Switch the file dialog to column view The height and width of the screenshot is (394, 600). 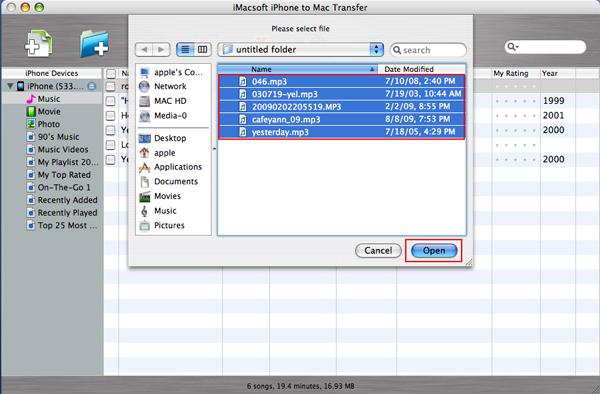click(202, 49)
